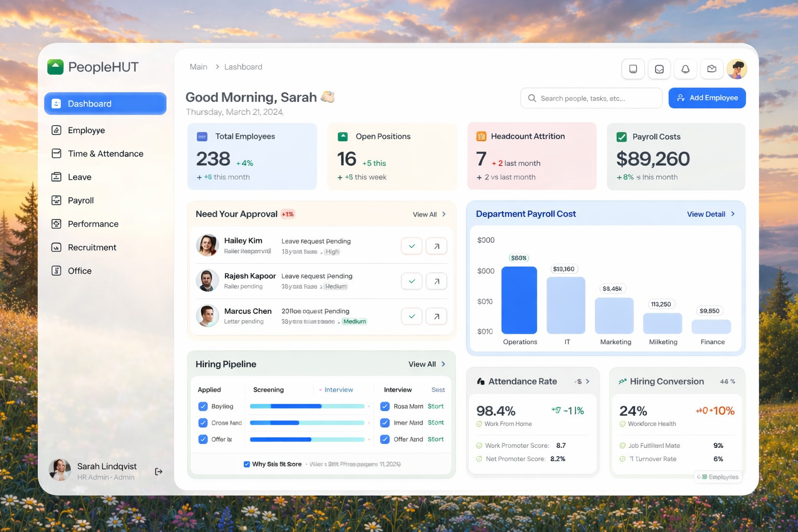This screenshot has width=798, height=532.
Task: Focus the Search people, tasks field
Action: [591, 98]
